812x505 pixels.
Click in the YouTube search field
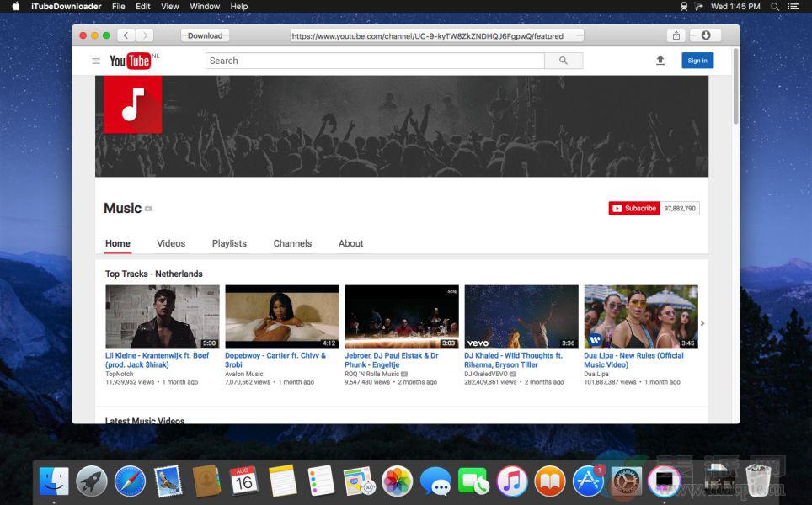pyautogui.click(x=375, y=61)
